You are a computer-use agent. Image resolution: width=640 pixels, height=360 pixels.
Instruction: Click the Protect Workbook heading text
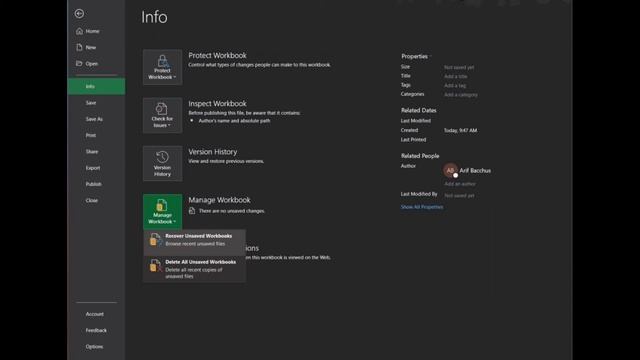click(217, 56)
